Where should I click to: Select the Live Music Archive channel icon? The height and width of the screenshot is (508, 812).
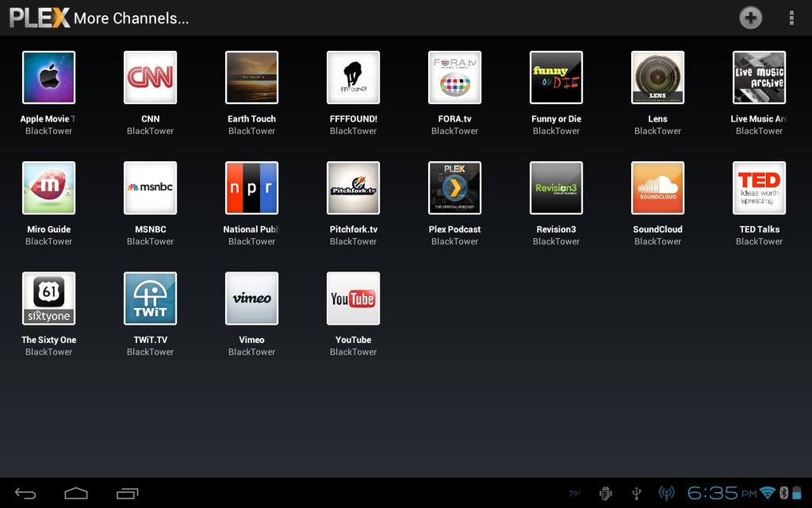[x=759, y=77]
